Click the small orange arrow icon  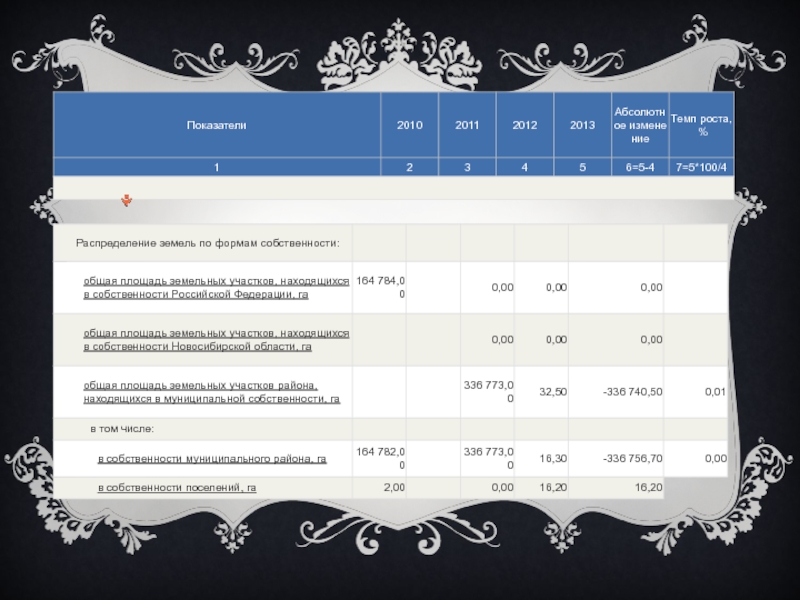pos(127,201)
